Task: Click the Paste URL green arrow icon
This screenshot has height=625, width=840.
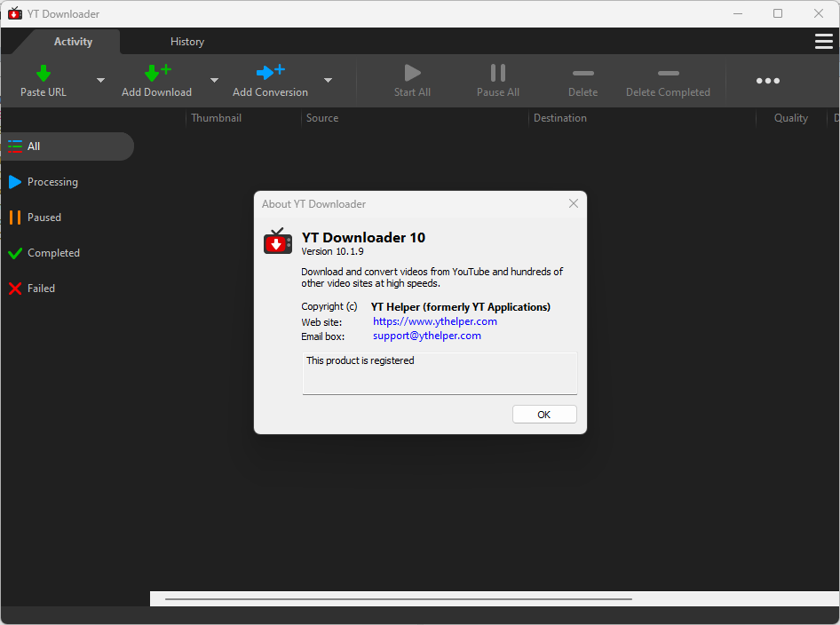Action: (x=44, y=73)
